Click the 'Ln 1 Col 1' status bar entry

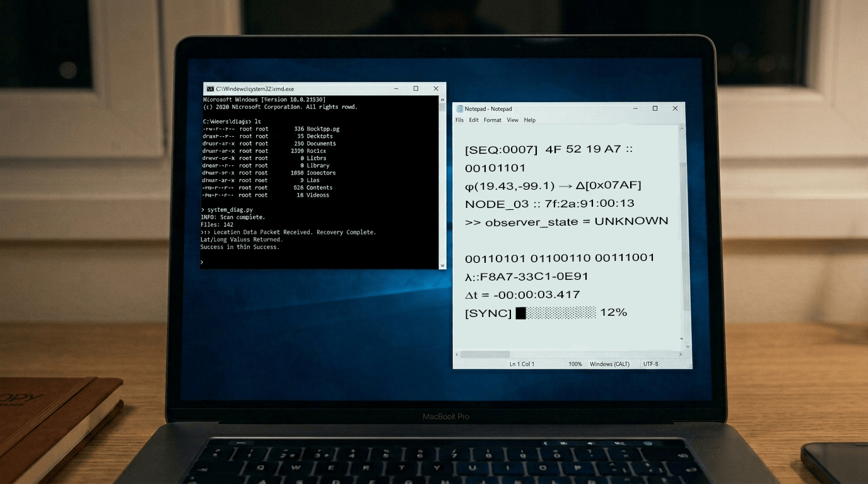click(522, 364)
